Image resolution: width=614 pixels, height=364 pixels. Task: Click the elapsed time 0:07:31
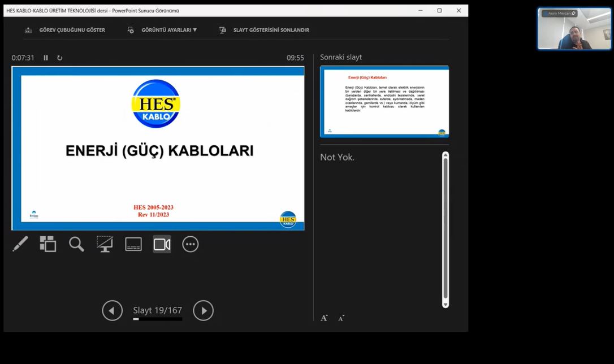pos(23,58)
